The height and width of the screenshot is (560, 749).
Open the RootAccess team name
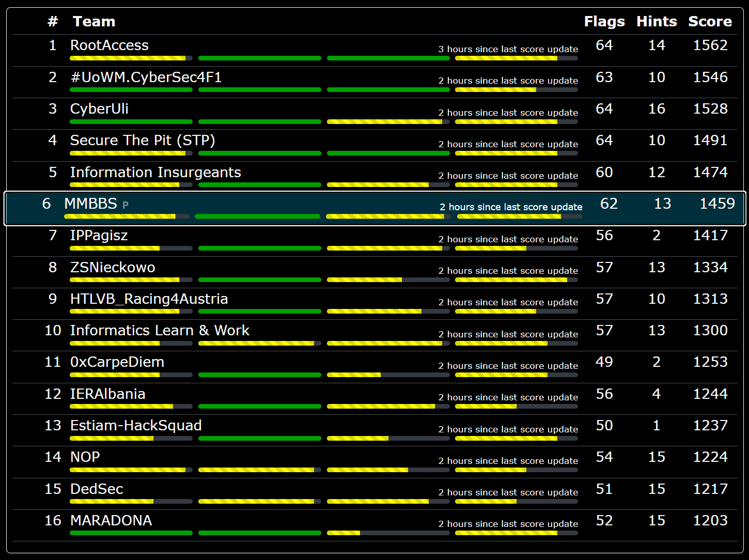point(110,45)
